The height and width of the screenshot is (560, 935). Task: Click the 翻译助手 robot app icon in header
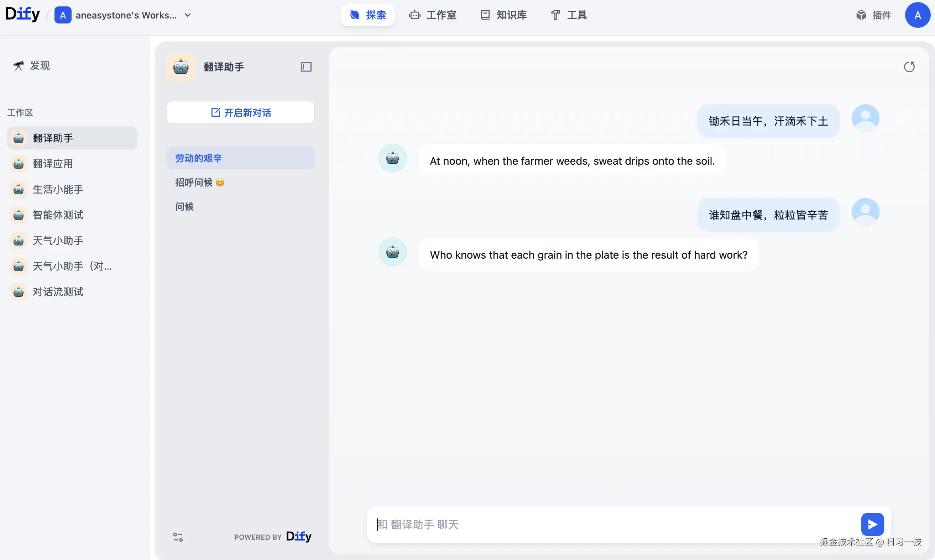click(x=181, y=67)
